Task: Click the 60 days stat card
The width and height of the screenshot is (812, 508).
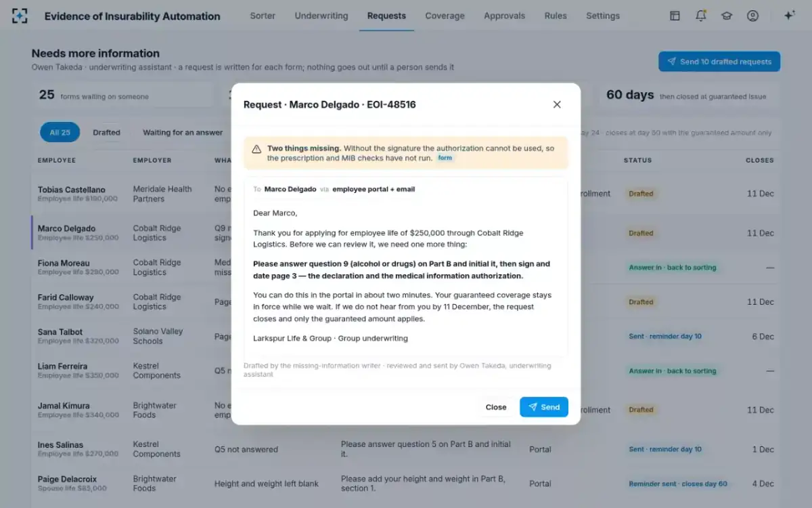Action: pyautogui.click(x=690, y=96)
